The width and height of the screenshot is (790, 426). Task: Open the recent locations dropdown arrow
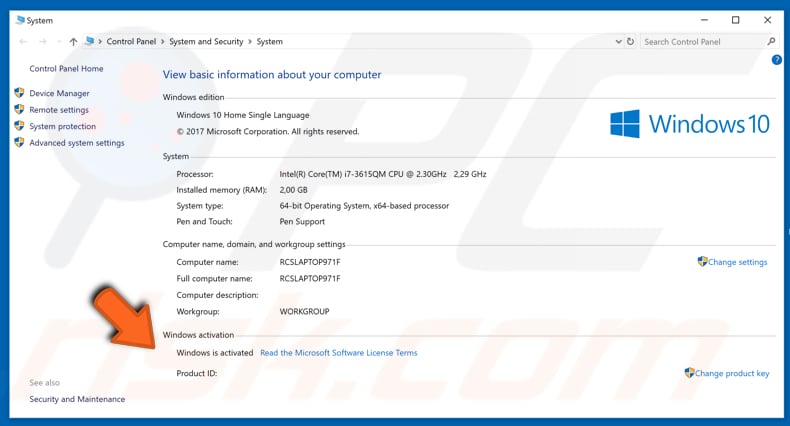(x=59, y=42)
